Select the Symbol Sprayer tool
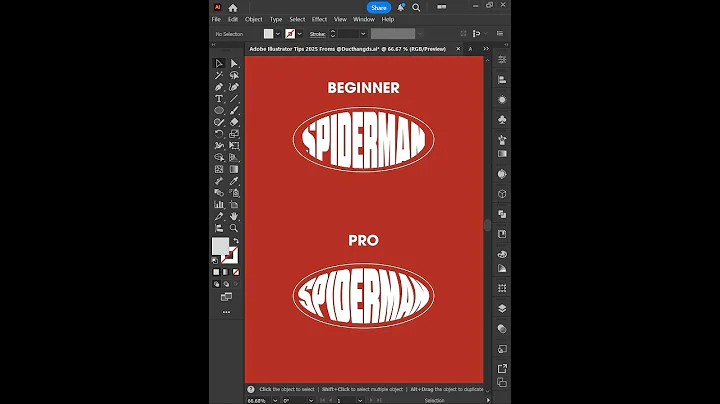The height and width of the screenshot is (404, 720). (x=234, y=193)
